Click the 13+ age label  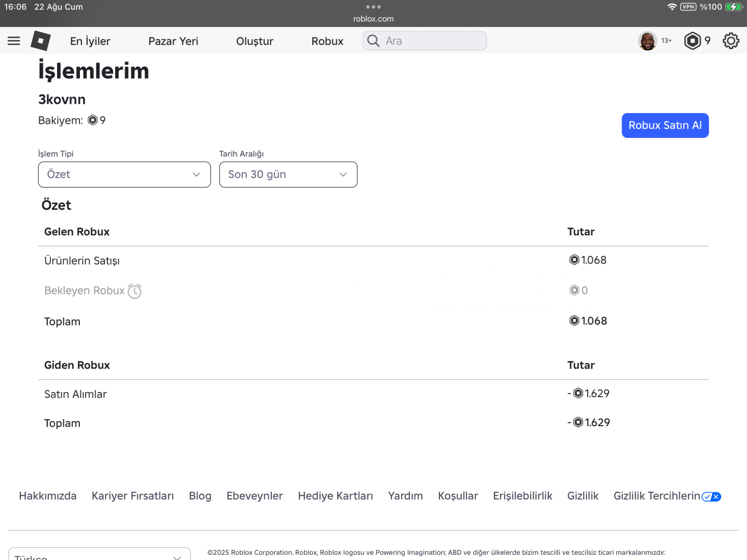click(667, 40)
